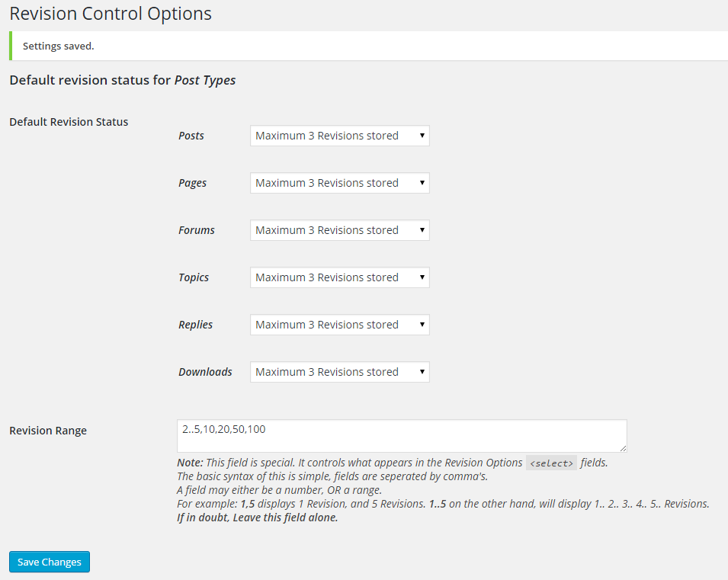Click the Replies field label
This screenshot has width=728, height=580.
[195, 325]
